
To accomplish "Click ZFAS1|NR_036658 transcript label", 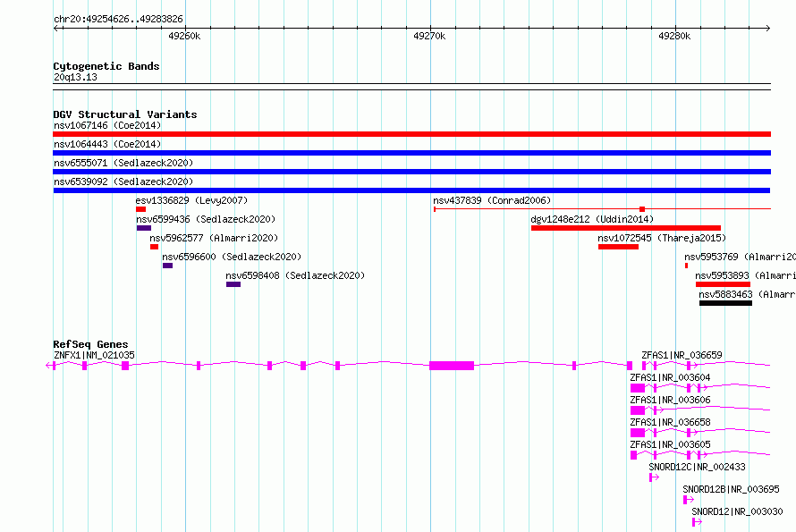I will 670,422.
